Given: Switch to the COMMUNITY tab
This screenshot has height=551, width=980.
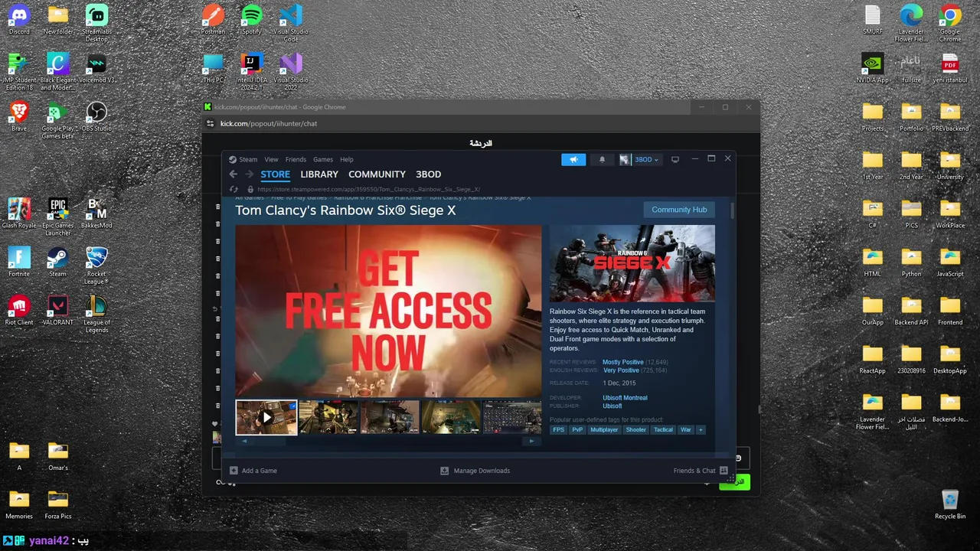Looking at the screenshot, I should (377, 174).
